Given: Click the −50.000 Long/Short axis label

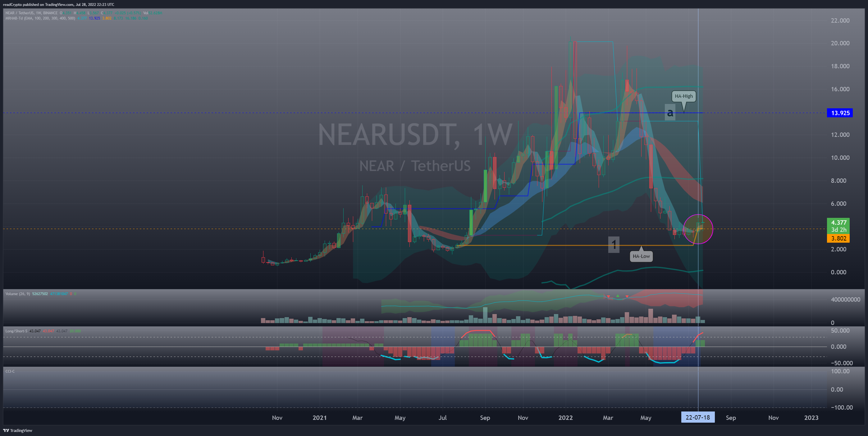Looking at the screenshot, I should pos(841,363).
